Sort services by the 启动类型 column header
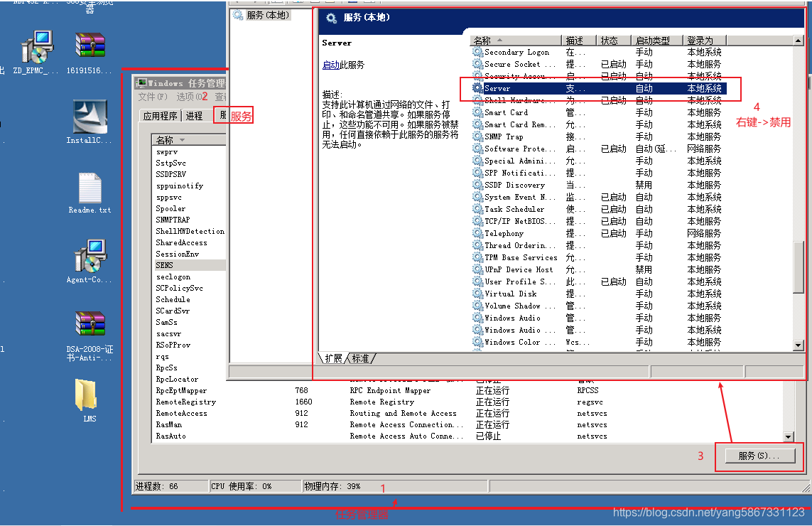 [657, 41]
